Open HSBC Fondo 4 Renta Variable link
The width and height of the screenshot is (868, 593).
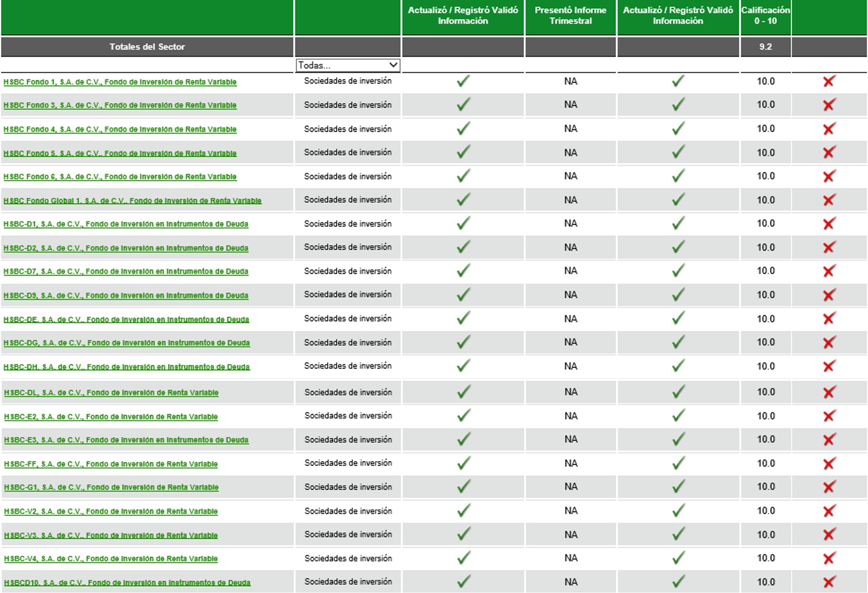click(120, 129)
